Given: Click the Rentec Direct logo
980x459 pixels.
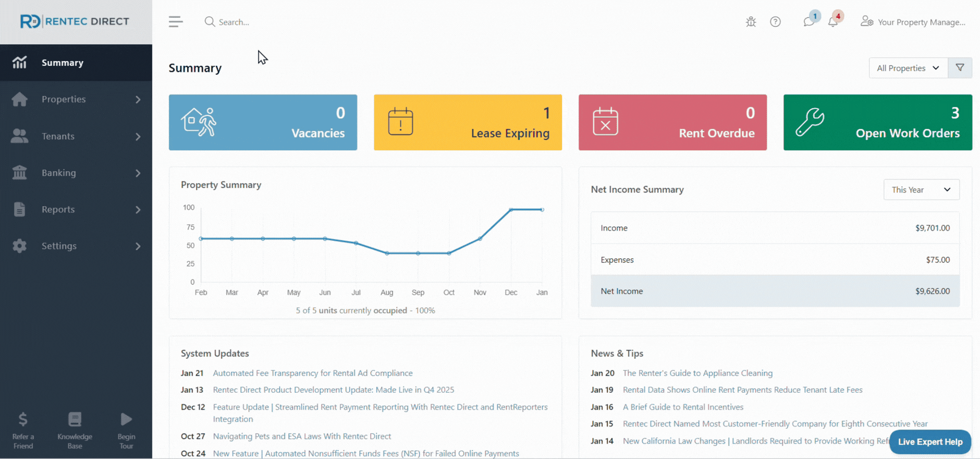Looking at the screenshot, I should coord(75,21).
